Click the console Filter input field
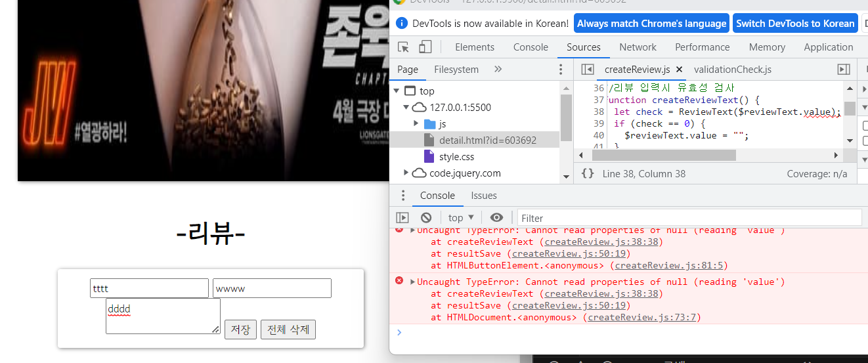Viewport: 868px width, 363px height. point(689,218)
